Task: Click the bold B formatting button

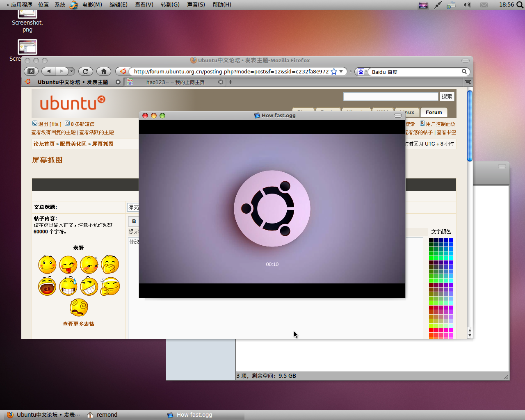Action: point(134,221)
